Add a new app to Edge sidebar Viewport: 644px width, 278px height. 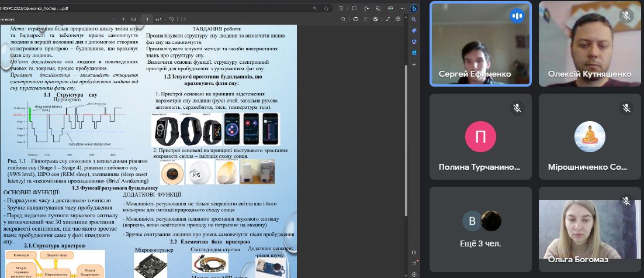pos(414,64)
